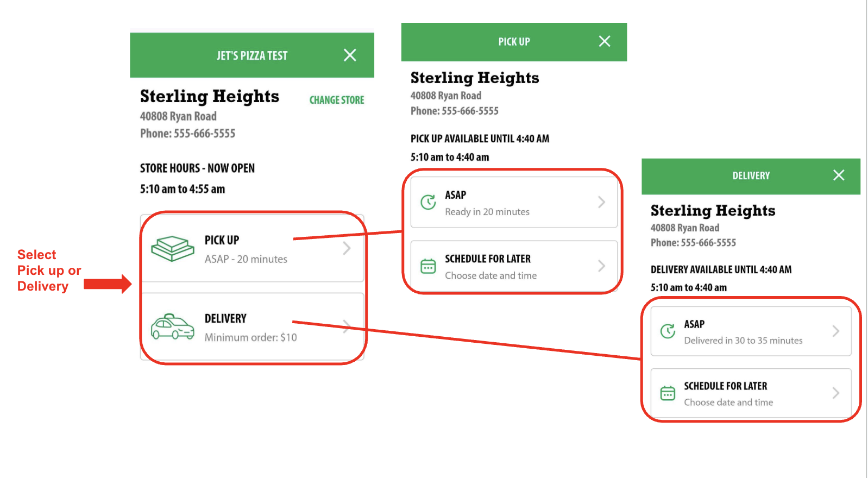Click the ASAP clock icon in Delivery panel
This screenshot has height=478, width=868.
tap(668, 331)
